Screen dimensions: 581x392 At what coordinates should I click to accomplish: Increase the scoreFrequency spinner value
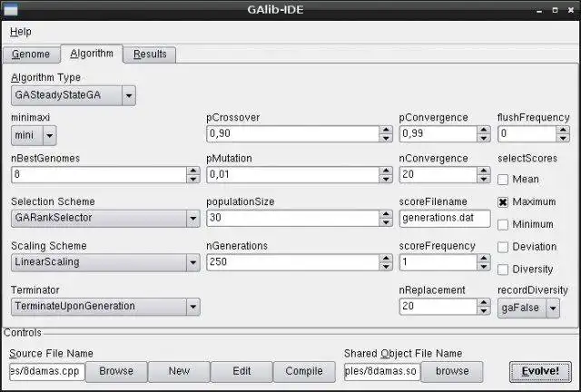tap(484, 259)
